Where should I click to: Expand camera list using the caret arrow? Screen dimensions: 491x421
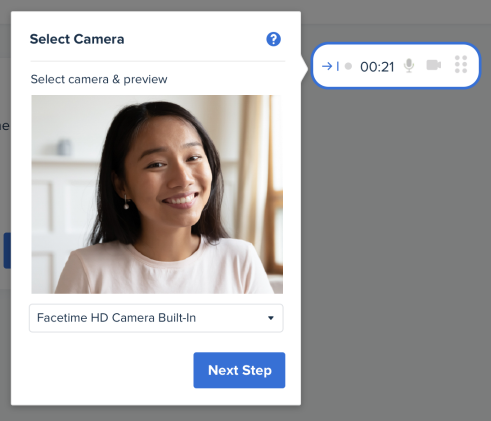coord(271,318)
